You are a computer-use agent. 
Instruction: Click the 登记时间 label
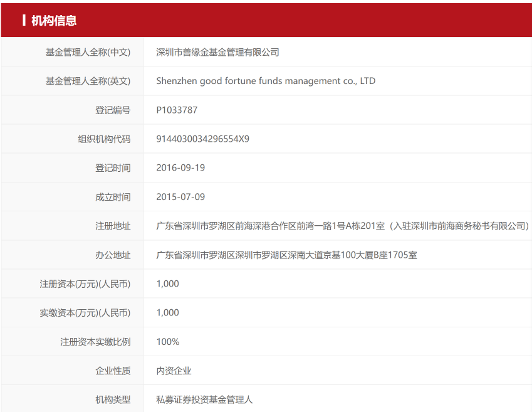click(x=113, y=168)
